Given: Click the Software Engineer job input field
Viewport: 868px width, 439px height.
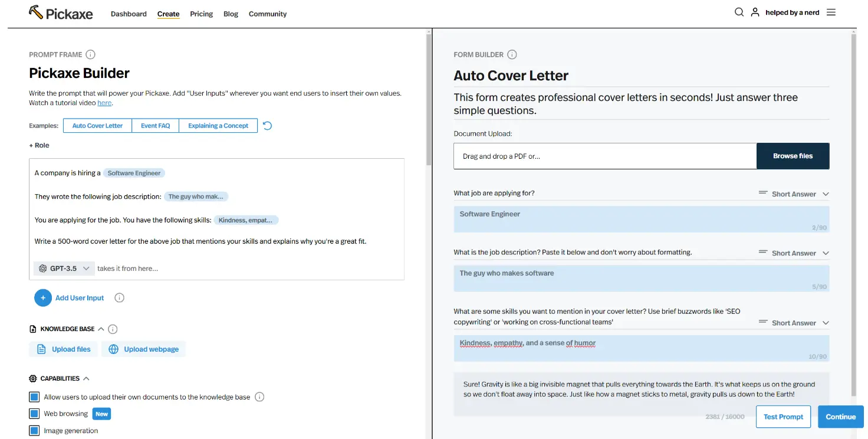Looking at the screenshot, I should 642,219.
